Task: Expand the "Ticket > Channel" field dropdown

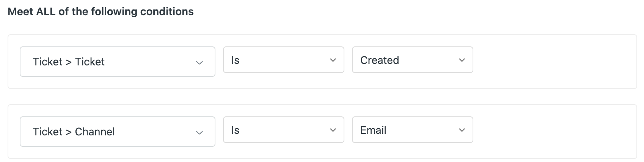Action: tap(117, 132)
